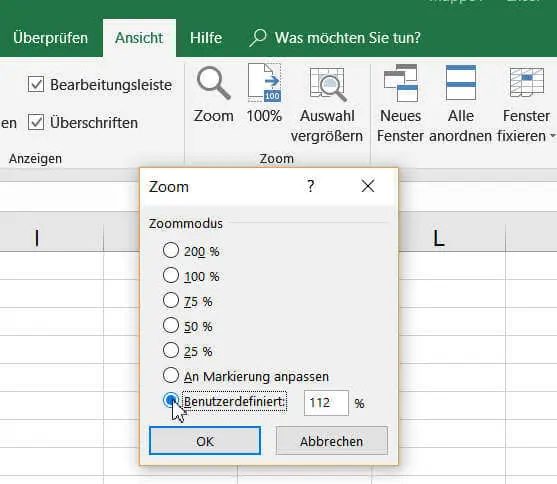Choose the 50 % zoom option
The height and width of the screenshot is (484, 557).
(171, 325)
